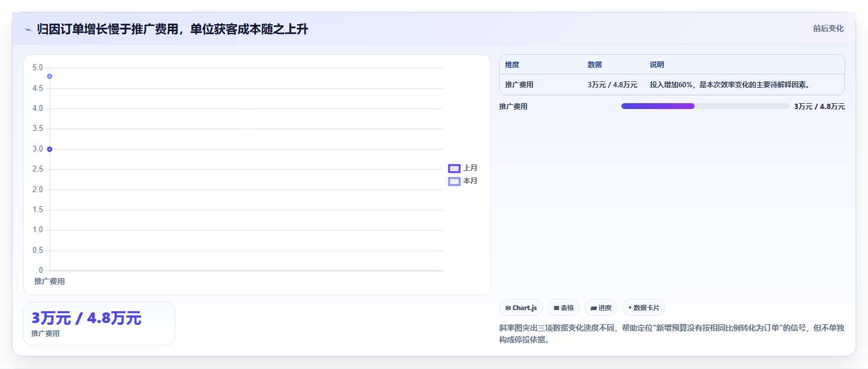Click the 1.0 y-axis tick label
This screenshot has height=369, width=868.
pyautogui.click(x=38, y=230)
